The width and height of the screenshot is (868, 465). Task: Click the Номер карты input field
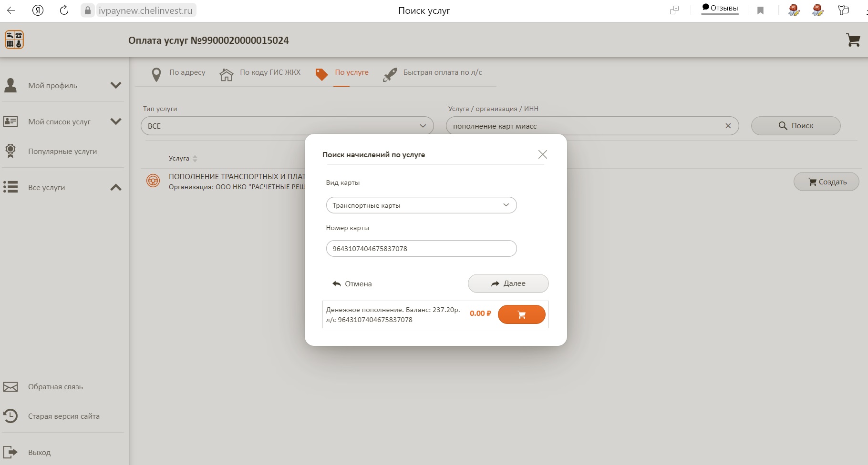click(x=421, y=249)
